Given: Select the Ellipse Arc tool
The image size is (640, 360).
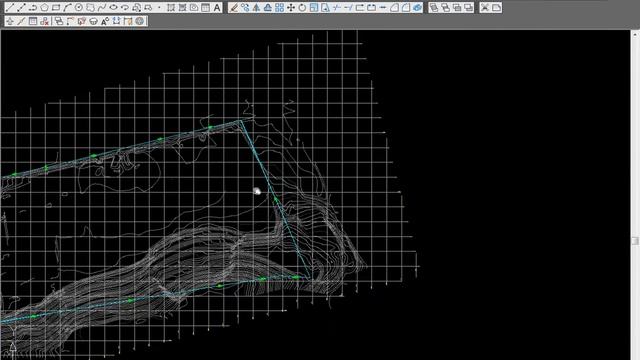Looking at the screenshot, I should click(125, 8).
